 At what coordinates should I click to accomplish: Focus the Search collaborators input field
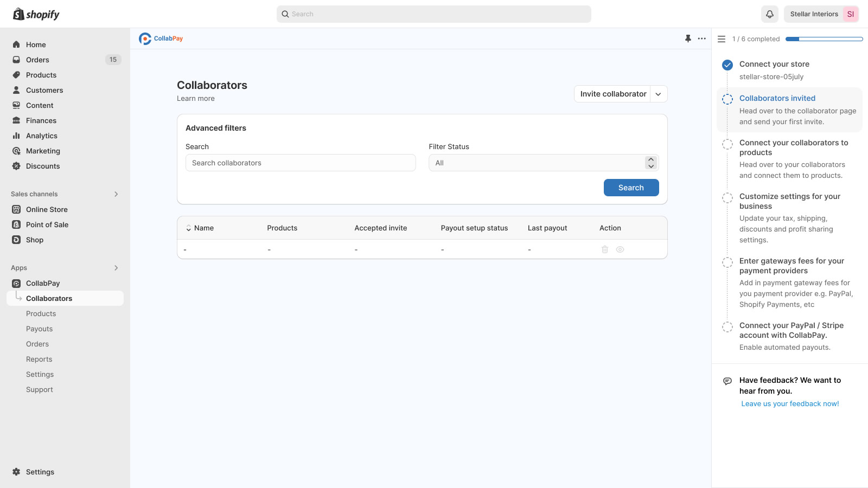coord(301,163)
